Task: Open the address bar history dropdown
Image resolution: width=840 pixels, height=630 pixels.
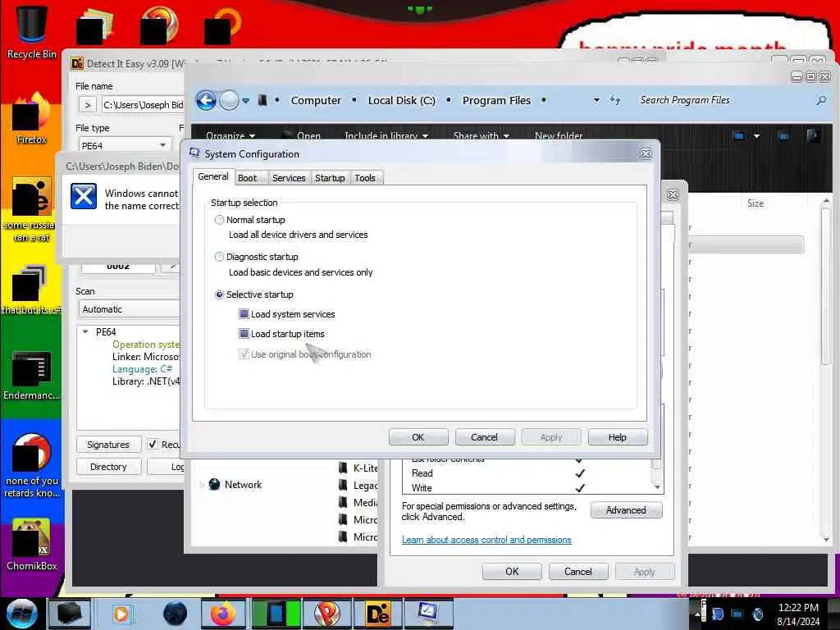Action: (596, 100)
